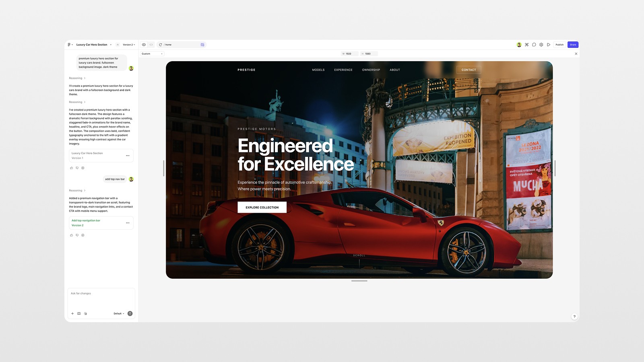This screenshot has width=644, height=362.
Task: Open the Luxury Car Hero Section Version 1 card
Action: click(x=101, y=156)
